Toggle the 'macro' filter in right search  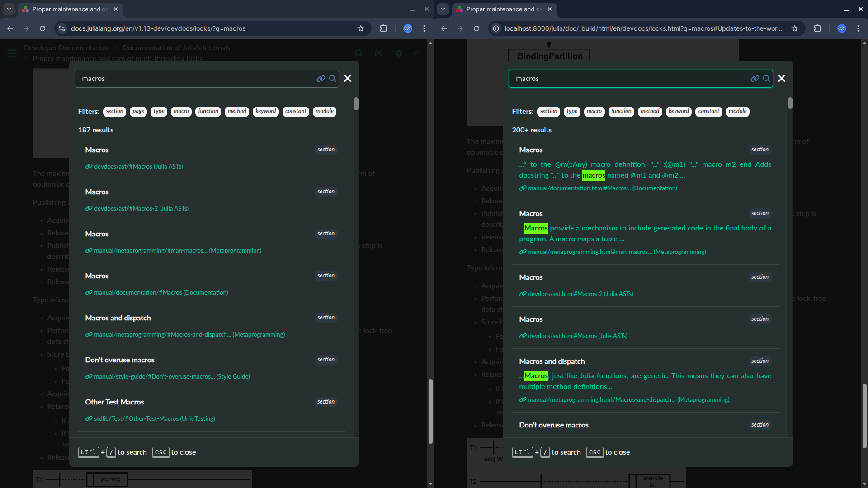tap(594, 111)
